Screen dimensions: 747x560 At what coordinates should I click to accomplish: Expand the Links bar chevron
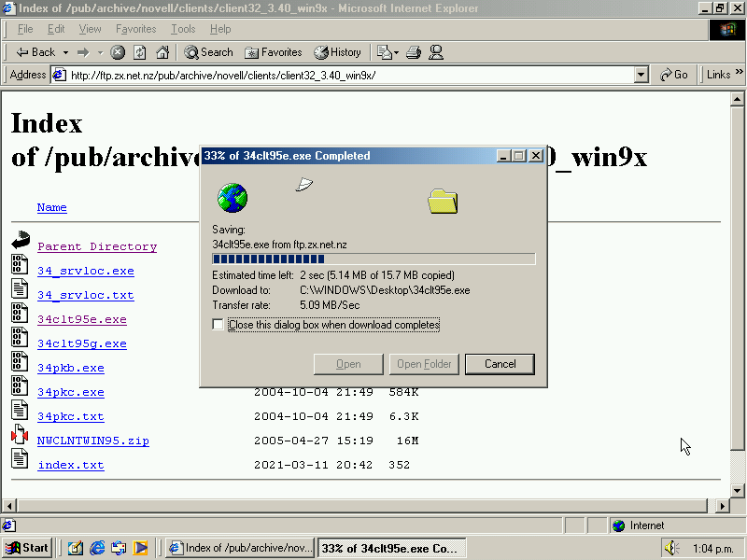(739, 72)
